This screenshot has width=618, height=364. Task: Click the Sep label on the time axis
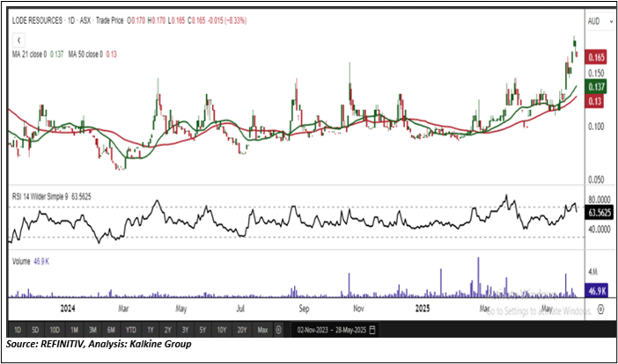304,309
